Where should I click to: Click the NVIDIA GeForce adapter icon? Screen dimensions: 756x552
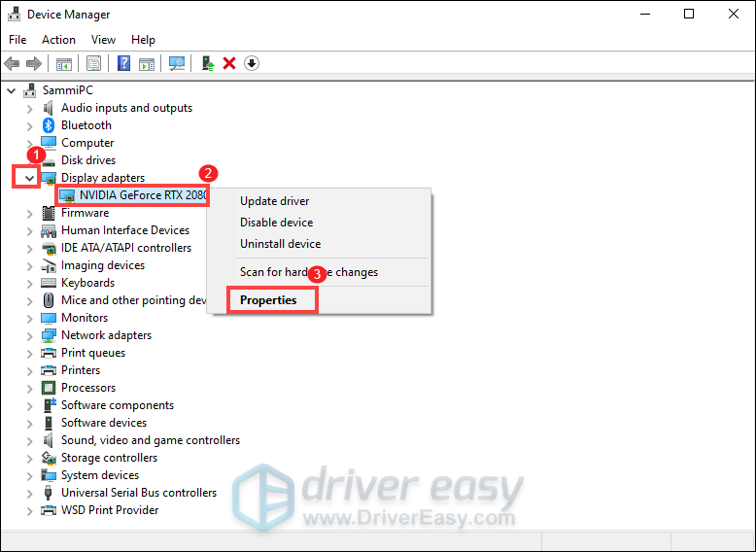click(x=67, y=195)
